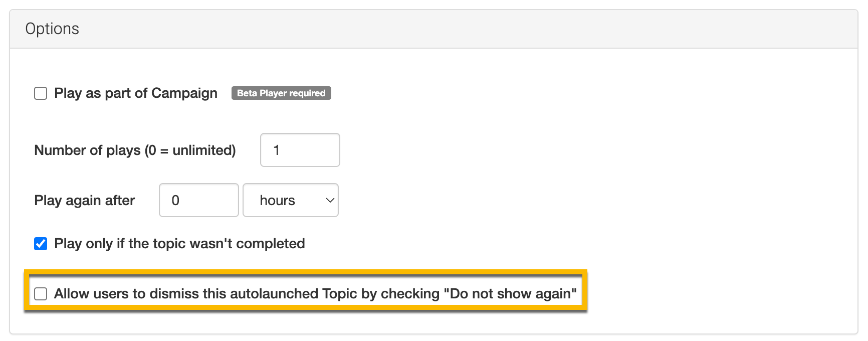Uncheck Play only if topic wasn't completed
This screenshot has height=341, width=868.
[41, 244]
